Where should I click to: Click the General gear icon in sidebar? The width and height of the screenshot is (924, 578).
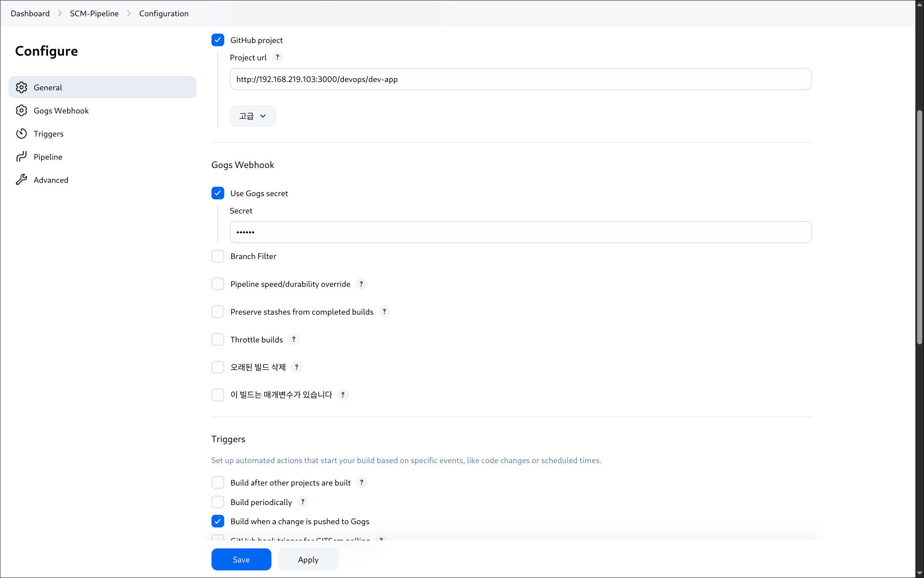(21, 87)
